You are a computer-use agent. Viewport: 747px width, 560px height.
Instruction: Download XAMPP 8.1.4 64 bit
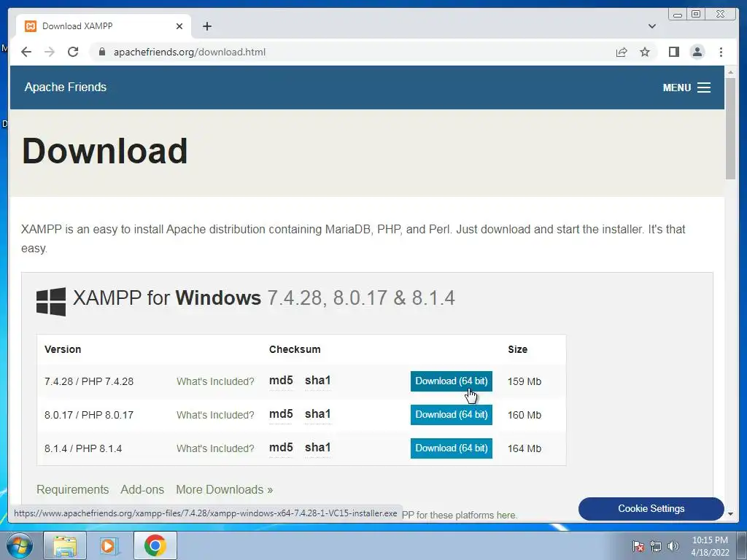tap(451, 448)
